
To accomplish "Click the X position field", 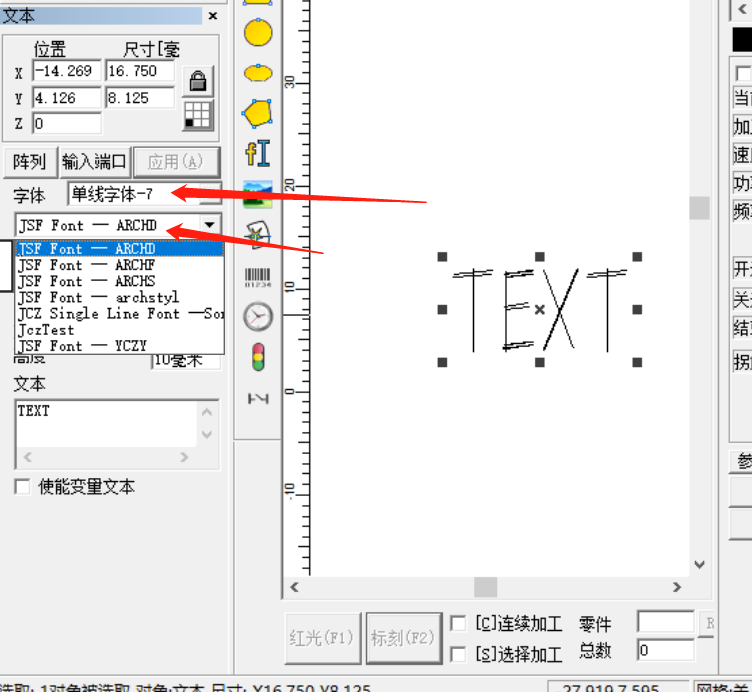I will (x=67, y=71).
